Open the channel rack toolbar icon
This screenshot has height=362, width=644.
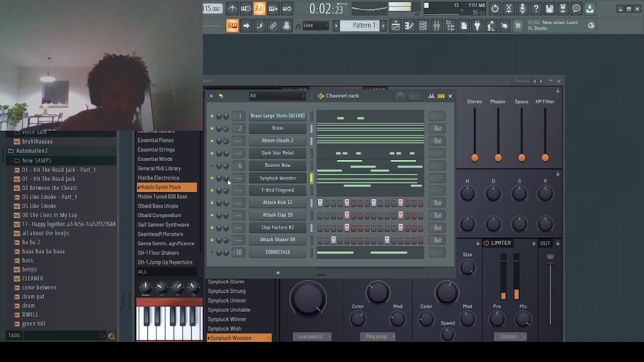[x=423, y=26]
